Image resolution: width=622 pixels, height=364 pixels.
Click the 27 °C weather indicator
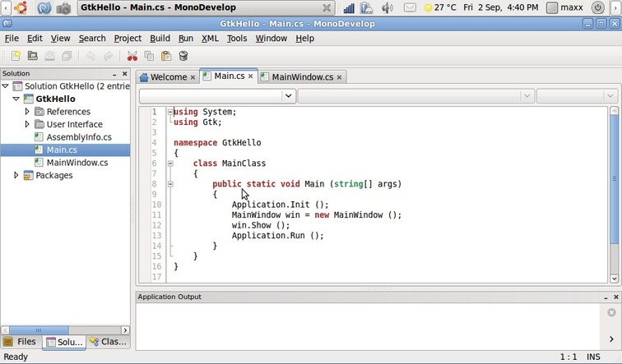tap(440, 7)
